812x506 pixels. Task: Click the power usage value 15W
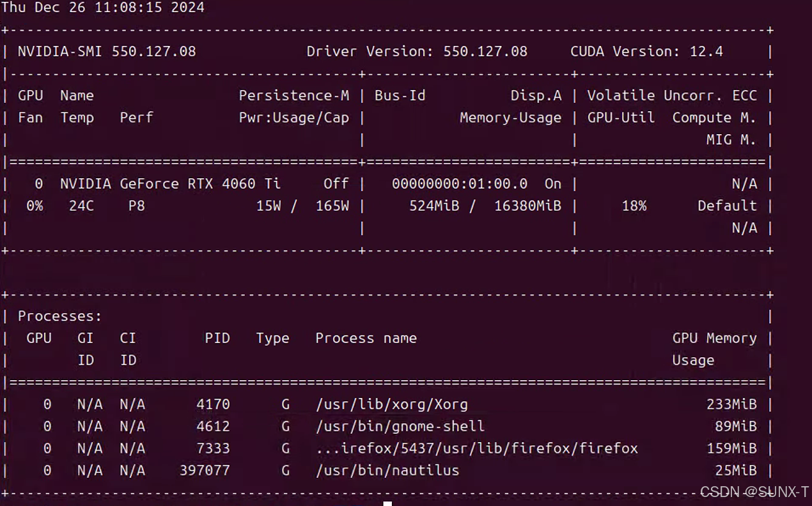(269, 206)
